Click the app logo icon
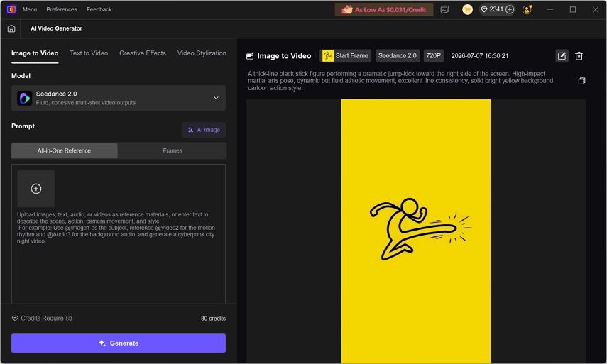Image resolution: width=607 pixels, height=364 pixels. (x=11, y=9)
